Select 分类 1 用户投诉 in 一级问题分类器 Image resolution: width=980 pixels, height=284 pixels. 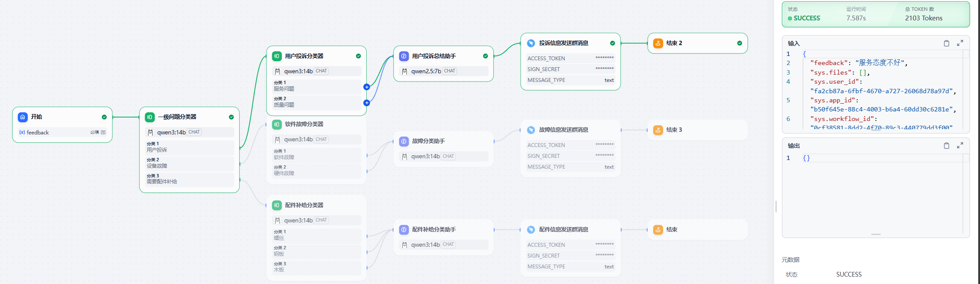[x=189, y=147]
